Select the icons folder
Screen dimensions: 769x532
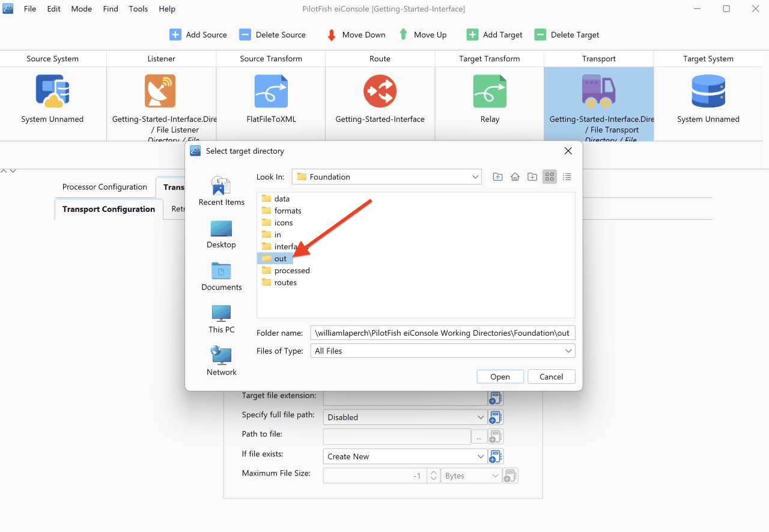pyautogui.click(x=278, y=223)
